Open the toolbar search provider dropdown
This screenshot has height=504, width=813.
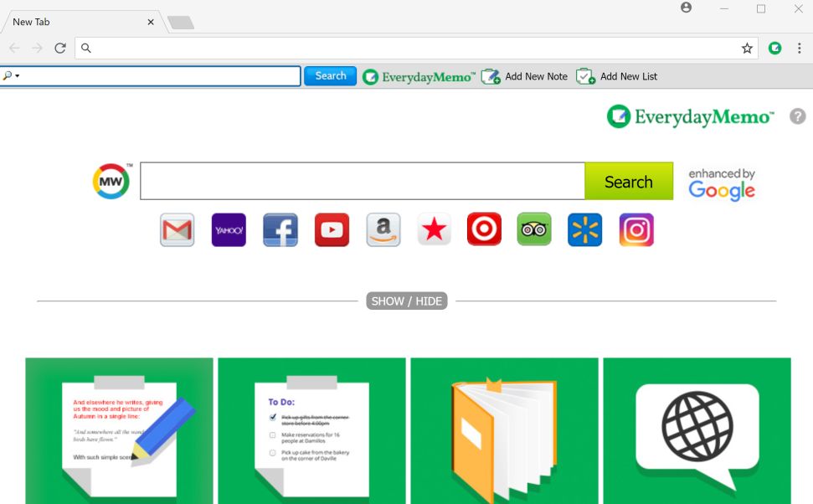(x=12, y=75)
